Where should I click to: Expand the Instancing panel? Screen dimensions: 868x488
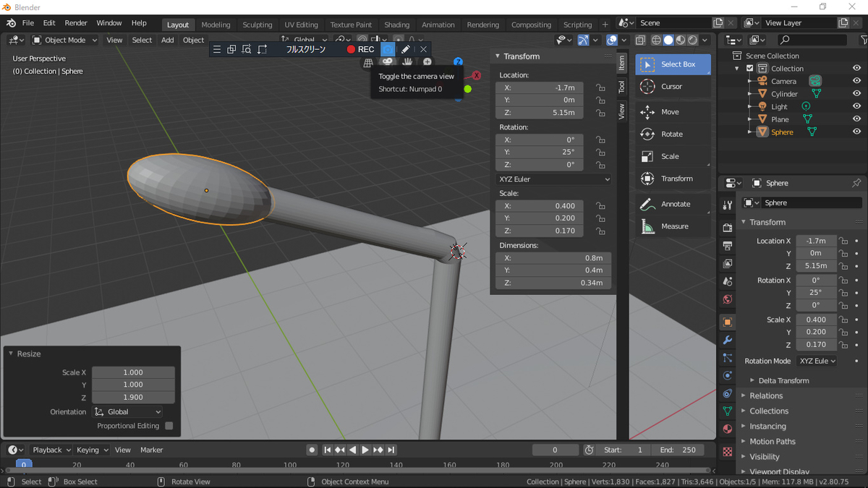pos(767,427)
